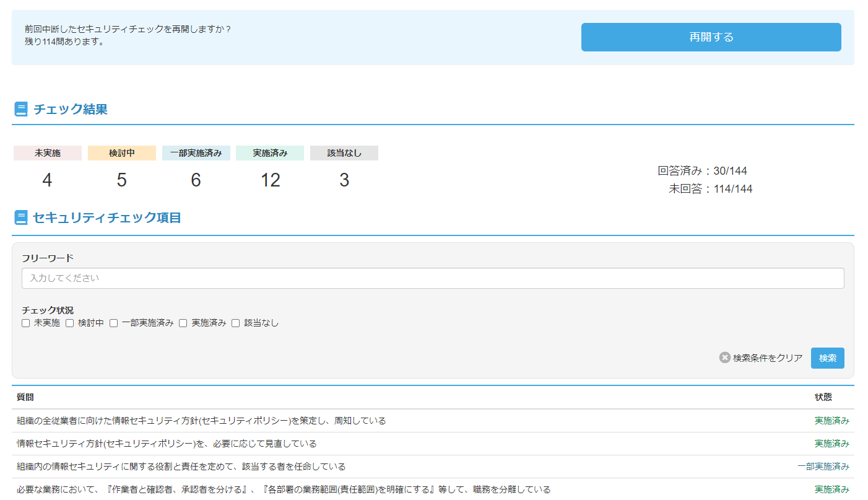The height and width of the screenshot is (500, 868).
Task: Click the orange 検討中 status badge
Action: point(122,153)
